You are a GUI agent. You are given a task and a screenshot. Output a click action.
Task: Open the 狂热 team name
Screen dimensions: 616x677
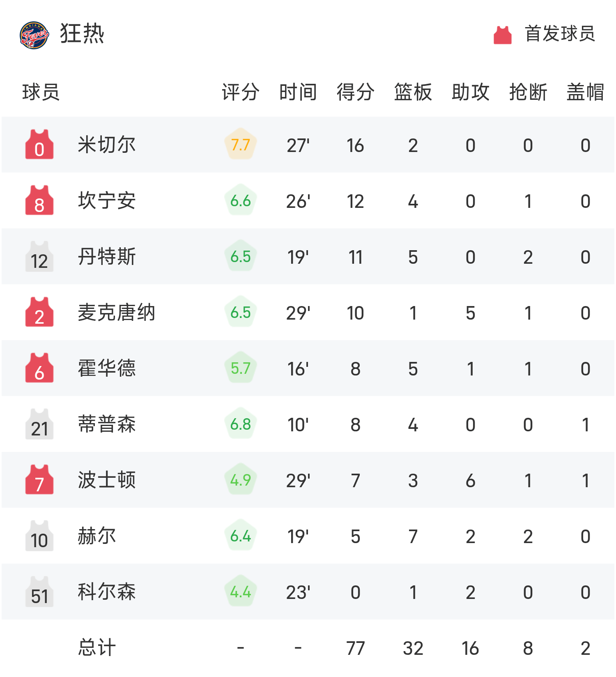82,34
